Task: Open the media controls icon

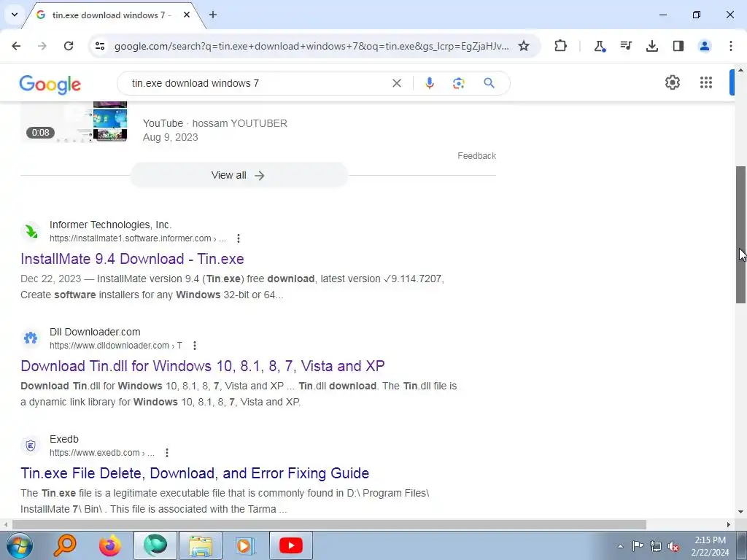Action: (x=625, y=46)
